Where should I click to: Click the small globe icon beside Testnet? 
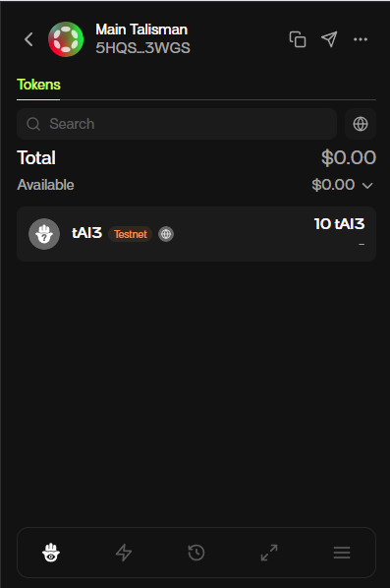click(x=166, y=234)
